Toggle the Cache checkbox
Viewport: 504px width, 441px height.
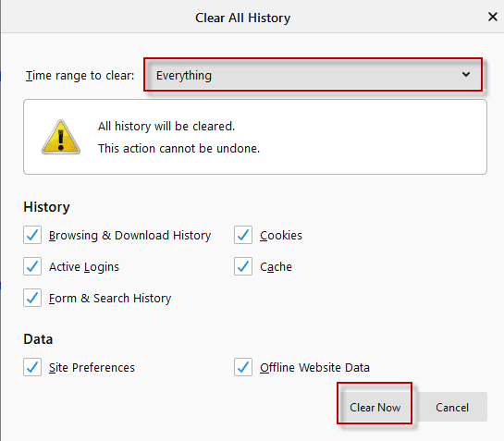point(243,266)
